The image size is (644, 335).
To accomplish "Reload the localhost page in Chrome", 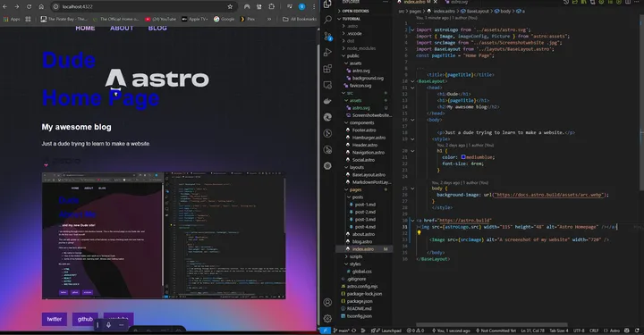I will tap(30, 6).
